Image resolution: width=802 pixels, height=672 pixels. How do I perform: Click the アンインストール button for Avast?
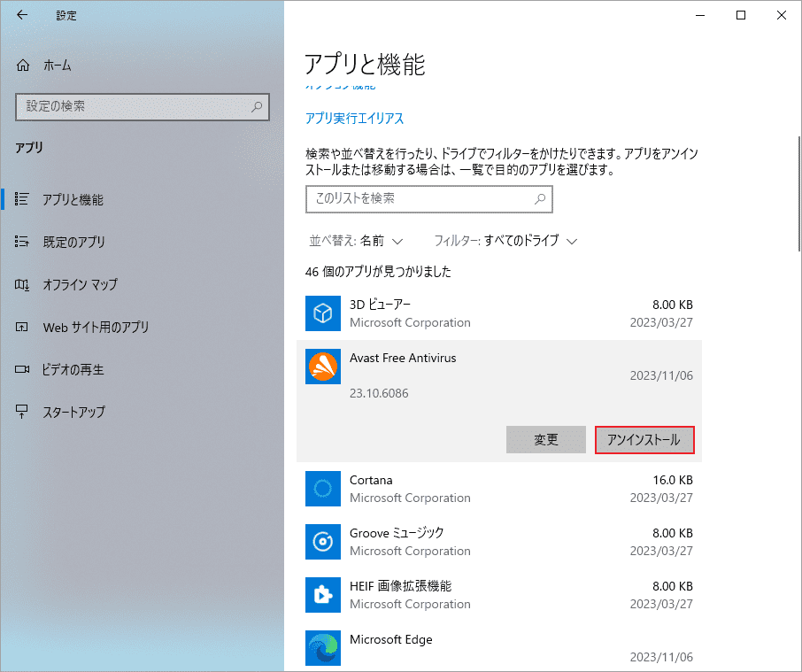click(644, 439)
